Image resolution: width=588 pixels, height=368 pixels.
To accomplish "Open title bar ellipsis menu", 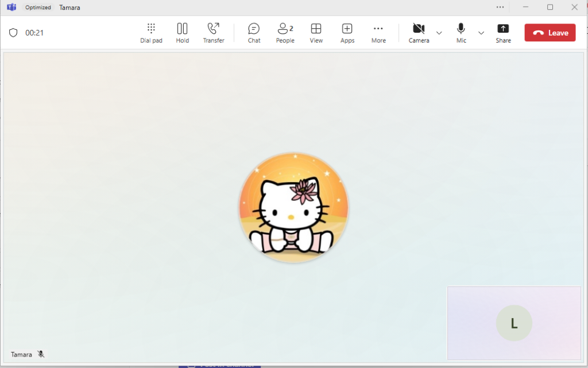I will coord(500,7).
